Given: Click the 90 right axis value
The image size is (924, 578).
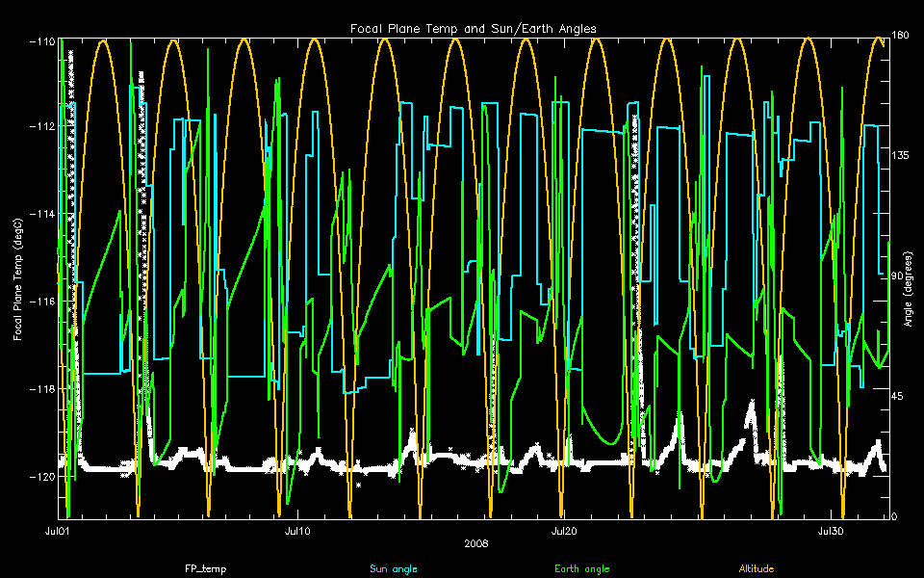Looking at the screenshot, I should pyautogui.click(x=897, y=276).
